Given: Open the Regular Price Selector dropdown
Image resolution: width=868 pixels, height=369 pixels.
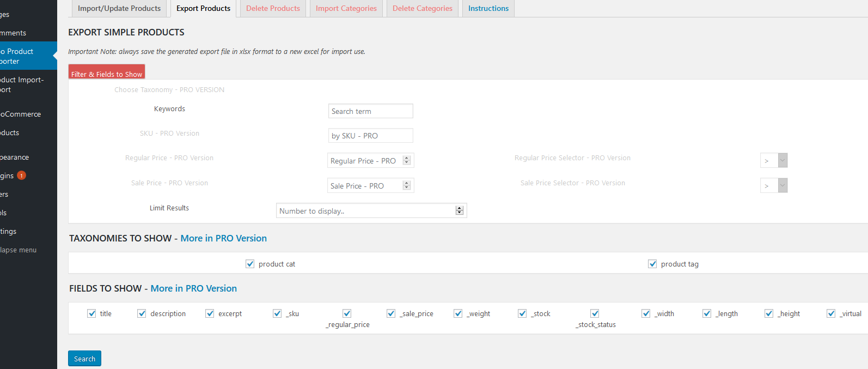Looking at the screenshot, I should 774,160.
